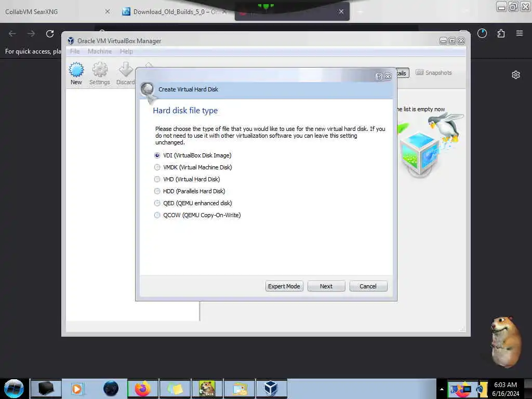Click the VirtualBox cube icon in title bar
Screen dimensions: 532x399
(71, 41)
